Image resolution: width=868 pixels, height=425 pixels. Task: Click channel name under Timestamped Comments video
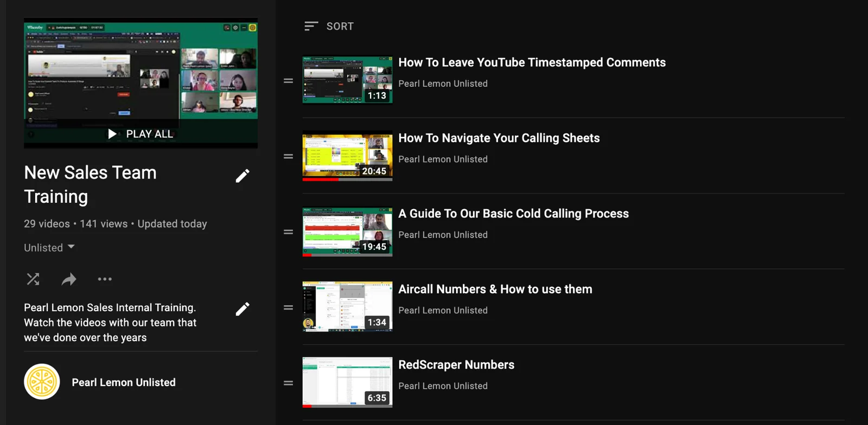[x=443, y=83]
